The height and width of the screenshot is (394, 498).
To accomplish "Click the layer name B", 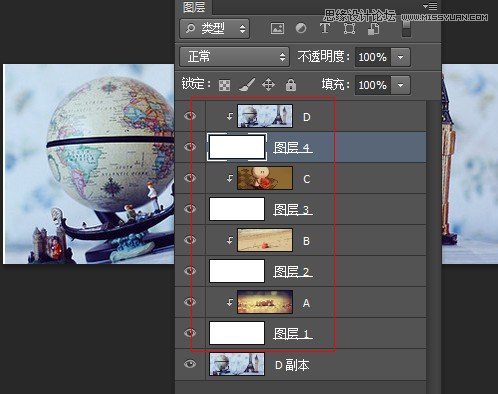I will coord(306,241).
